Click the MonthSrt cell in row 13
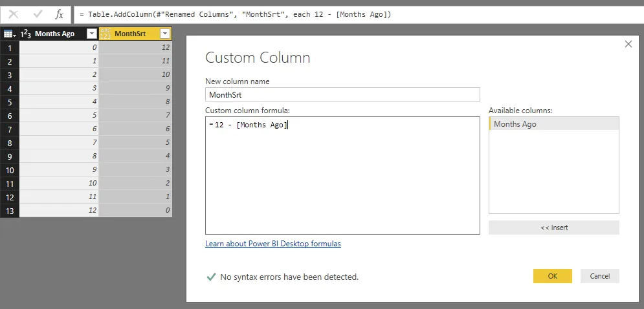 pyautogui.click(x=135, y=211)
